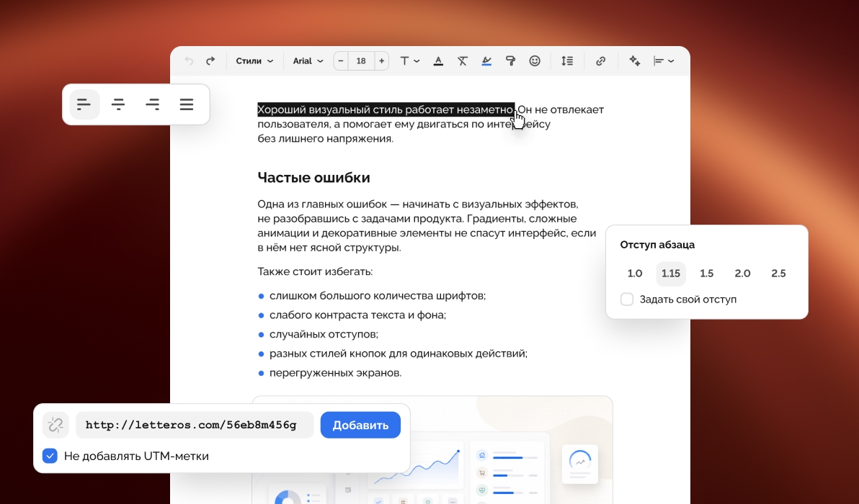The height and width of the screenshot is (504, 859).
Task: Choose paragraph spacing 2.5
Action: click(x=778, y=274)
